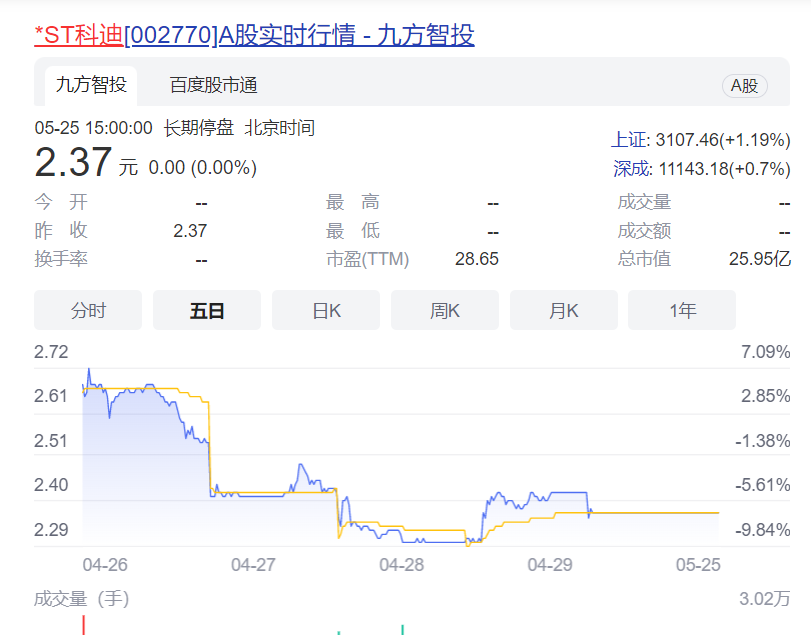Click the 05-25 date on chart axis

697,565
